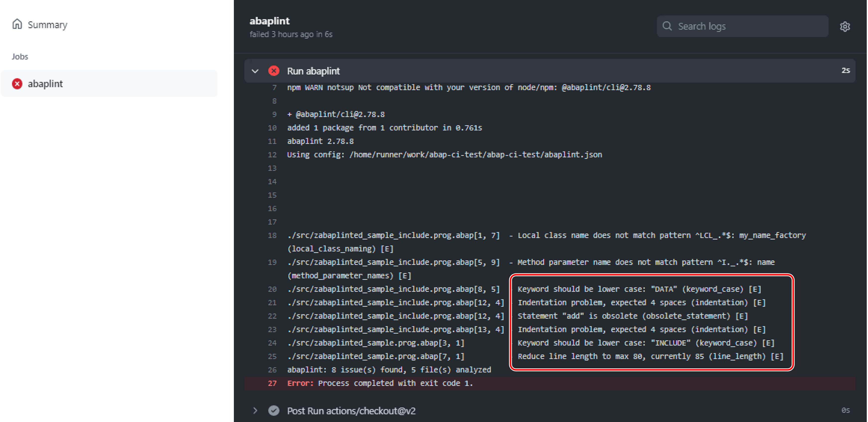Click log line number 20
Viewport: 868px width, 422px height.
click(x=272, y=289)
